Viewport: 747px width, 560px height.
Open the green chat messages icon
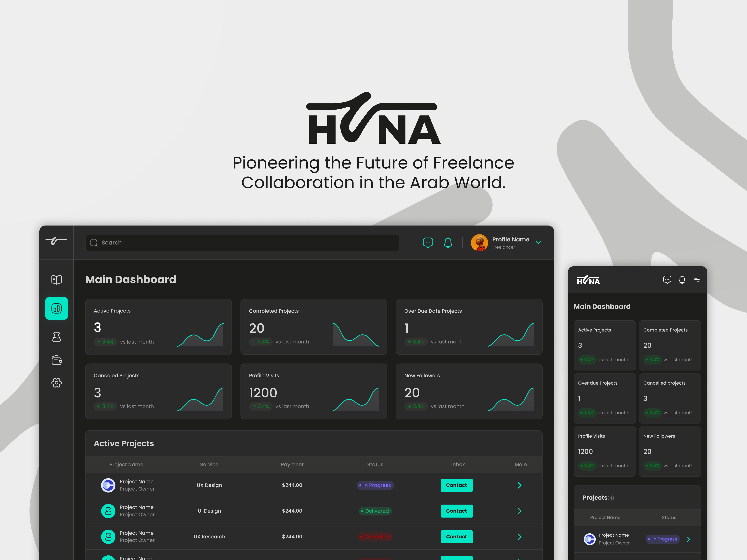click(x=428, y=242)
